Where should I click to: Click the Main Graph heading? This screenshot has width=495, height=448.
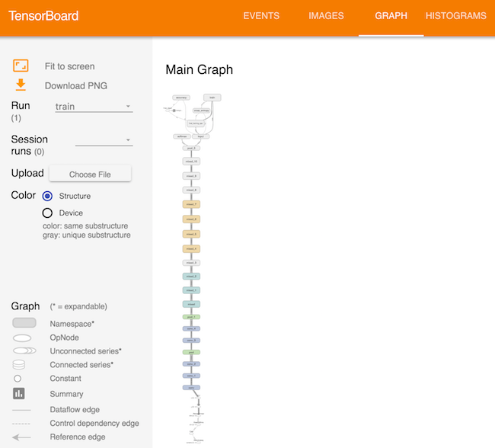200,69
